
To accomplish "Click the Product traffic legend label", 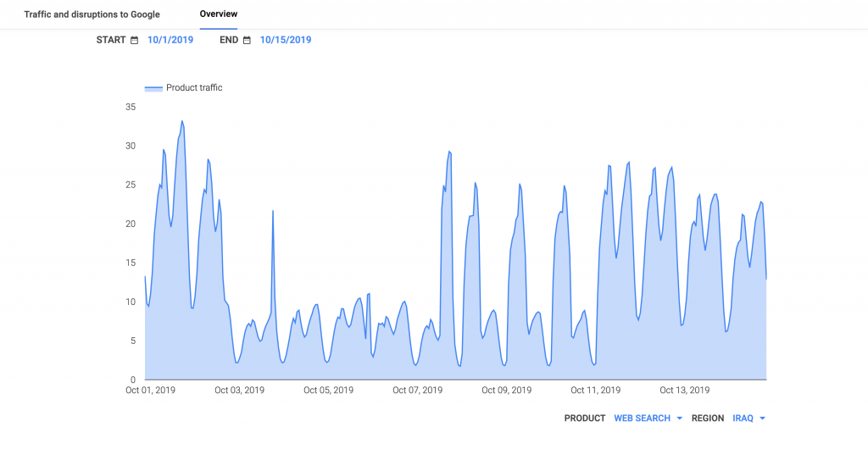I will click(194, 87).
